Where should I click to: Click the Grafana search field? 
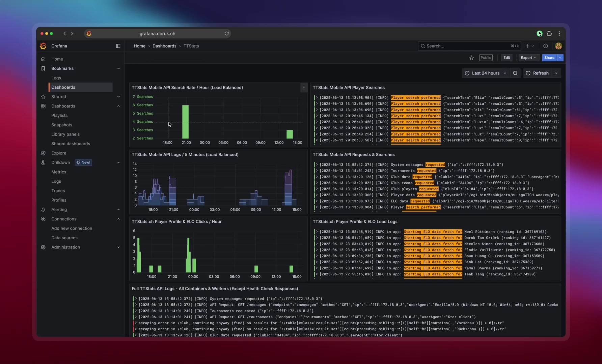click(469, 46)
